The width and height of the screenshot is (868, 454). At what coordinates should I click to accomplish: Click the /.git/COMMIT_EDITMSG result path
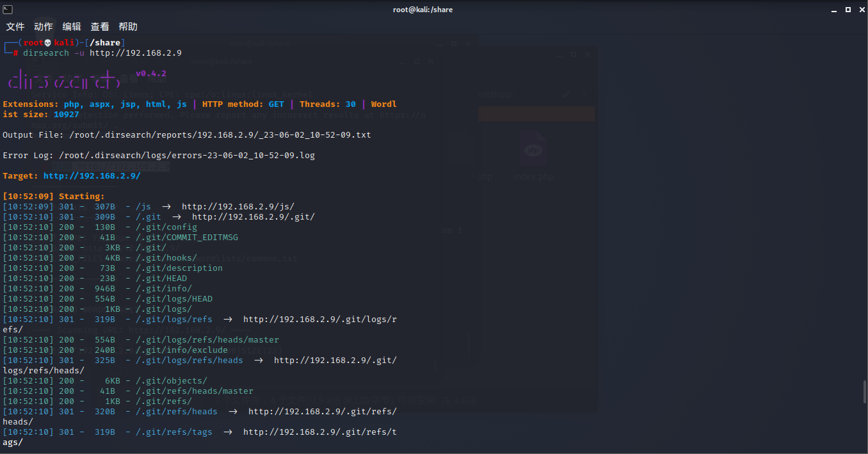[187, 238]
